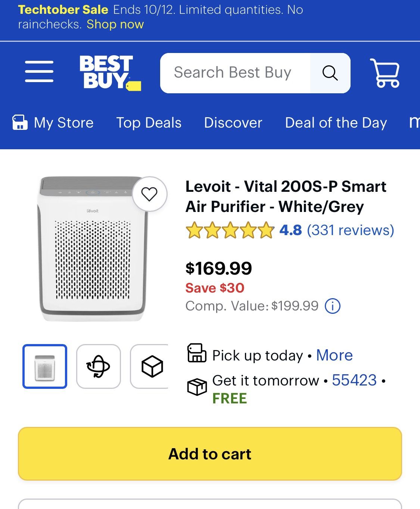
Task: Open the 360-degree view thumbnail
Action: point(99,366)
